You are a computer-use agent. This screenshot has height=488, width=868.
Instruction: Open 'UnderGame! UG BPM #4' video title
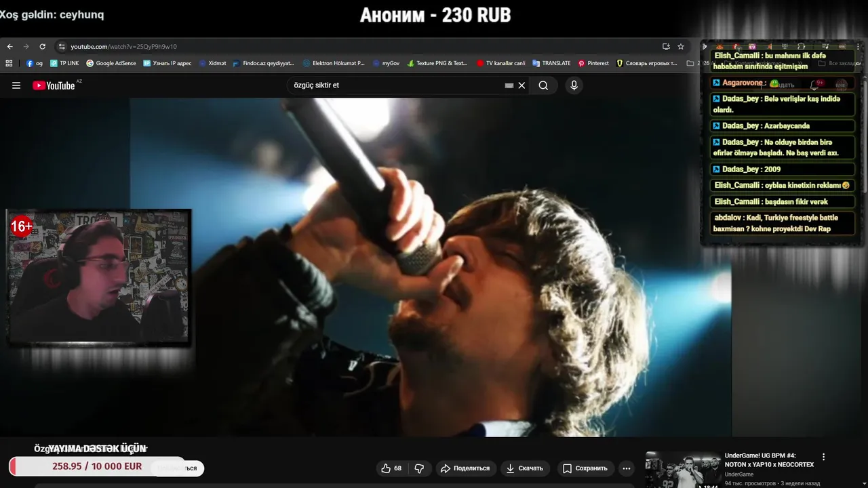tap(769, 460)
